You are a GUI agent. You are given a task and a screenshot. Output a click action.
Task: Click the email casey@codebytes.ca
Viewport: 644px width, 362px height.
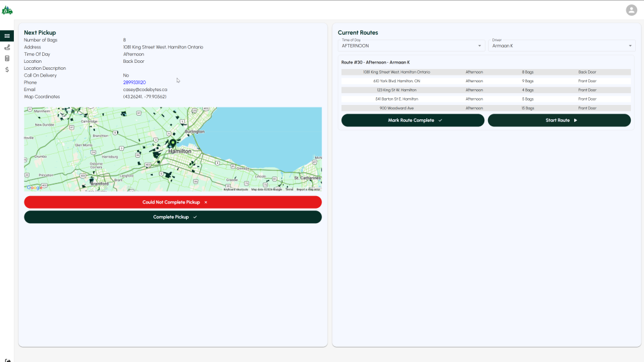tap(145, 89)
